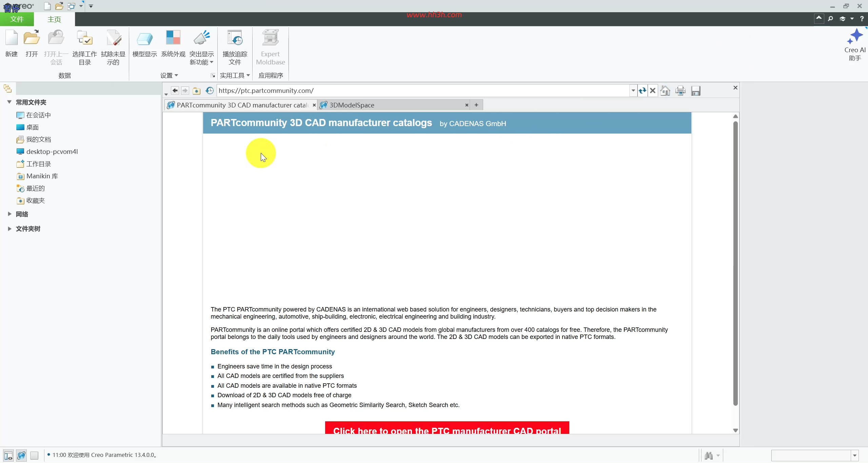Close the PARTcommunity browser tab
868x463 pixels.
[314, 105]
